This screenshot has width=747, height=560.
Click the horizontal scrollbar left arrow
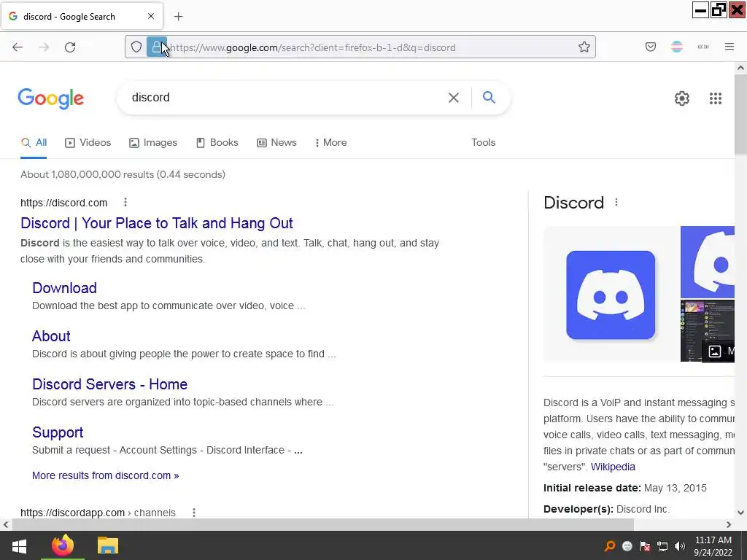6,525
